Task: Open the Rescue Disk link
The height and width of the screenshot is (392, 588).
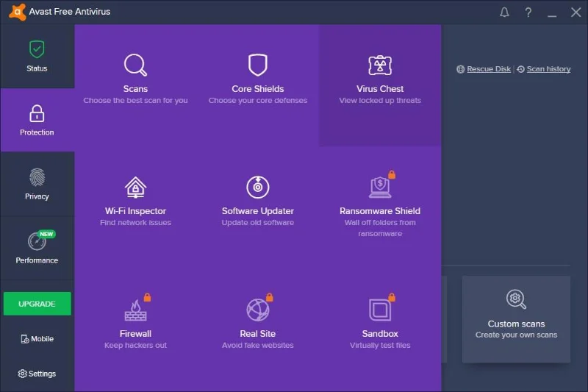Action: tap(489, 69)
